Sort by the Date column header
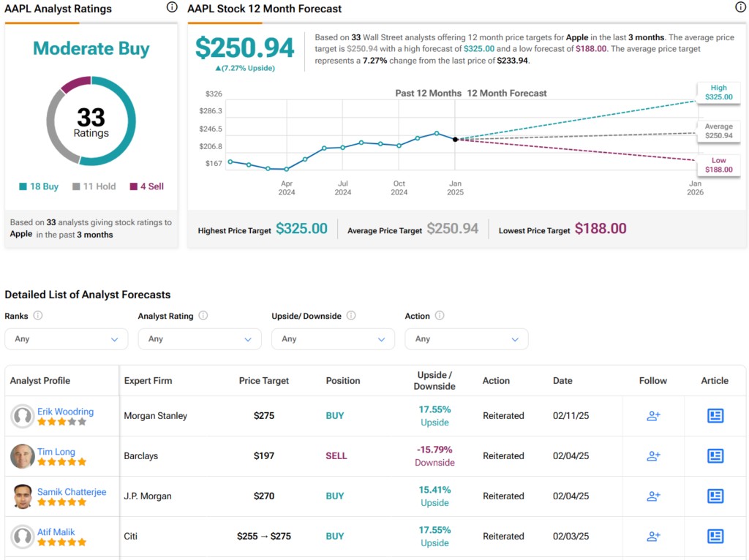 (x=562, y=381)
